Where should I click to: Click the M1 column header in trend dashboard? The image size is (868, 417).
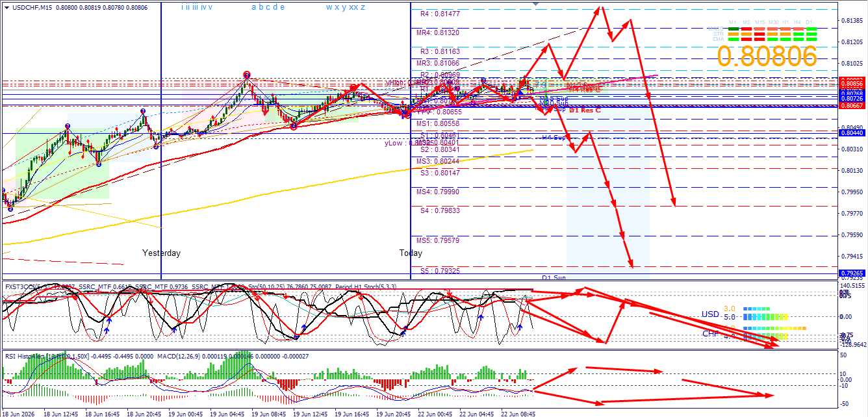(x=733, y=22)
